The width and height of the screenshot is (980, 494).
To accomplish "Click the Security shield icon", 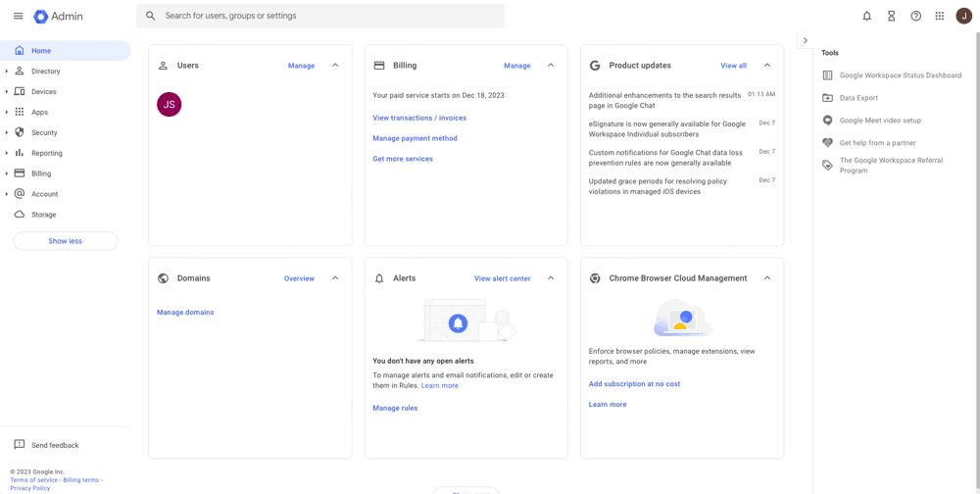I will click(x=20, y=132).
